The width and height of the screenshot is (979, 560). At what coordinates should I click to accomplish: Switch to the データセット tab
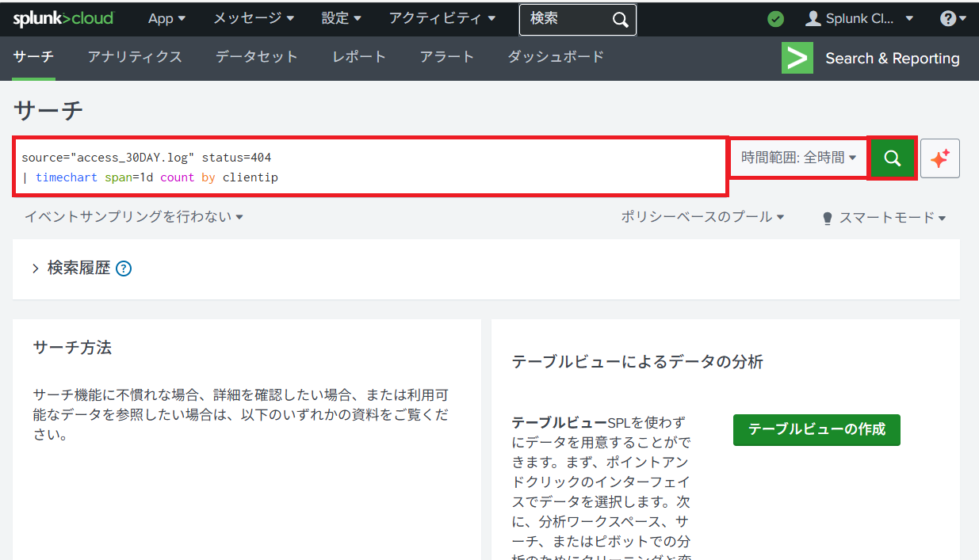[x=256, y=57]
